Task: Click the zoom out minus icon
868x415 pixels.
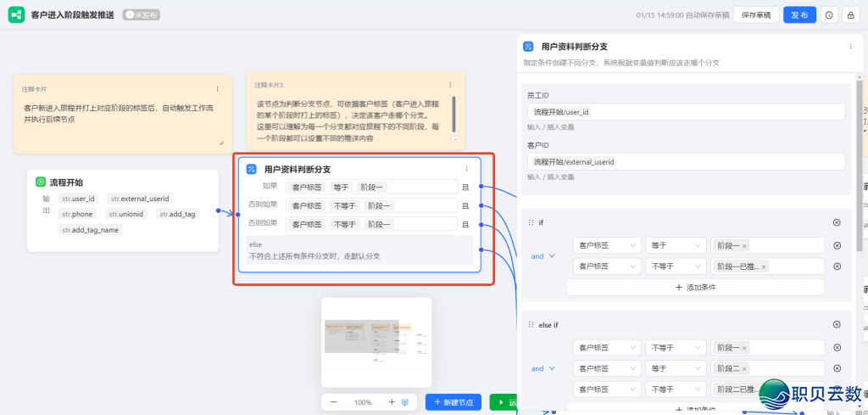Action: click(x=334, y=401)
